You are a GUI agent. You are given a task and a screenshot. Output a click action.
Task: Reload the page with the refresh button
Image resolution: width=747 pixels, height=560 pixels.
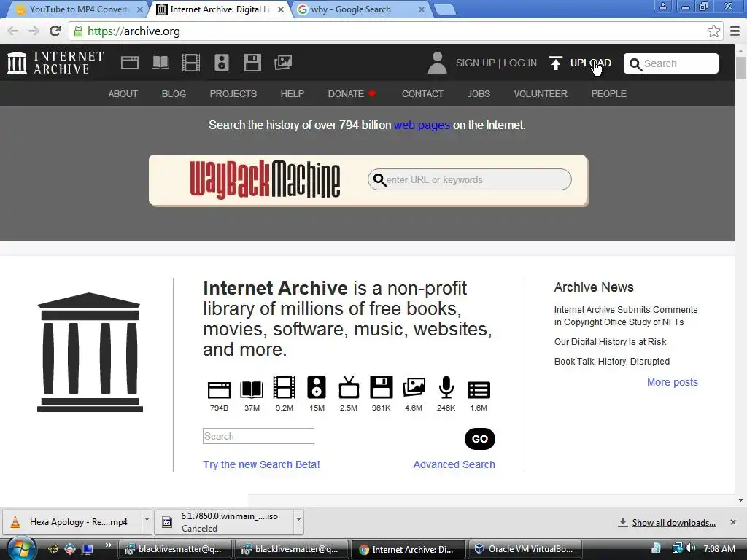point(55,31)
